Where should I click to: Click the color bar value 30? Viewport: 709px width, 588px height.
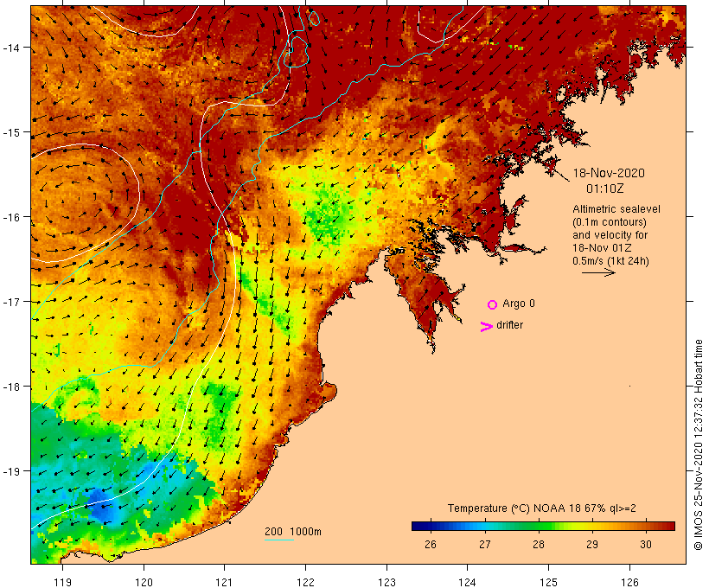click(x=646, y=544)
